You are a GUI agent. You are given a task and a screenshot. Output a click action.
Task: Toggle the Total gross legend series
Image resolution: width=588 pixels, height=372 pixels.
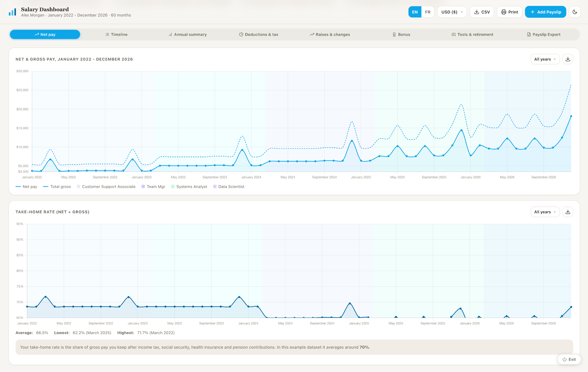57,187
